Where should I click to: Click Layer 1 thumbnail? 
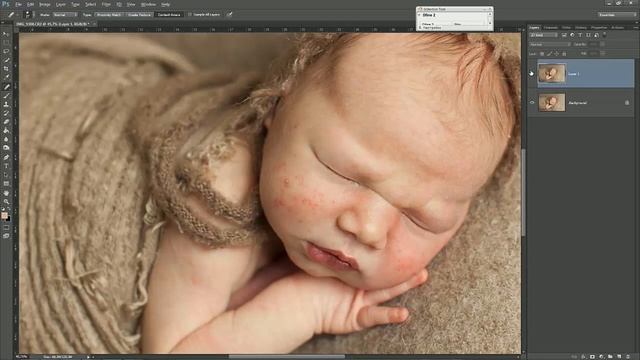coord(551,73)
